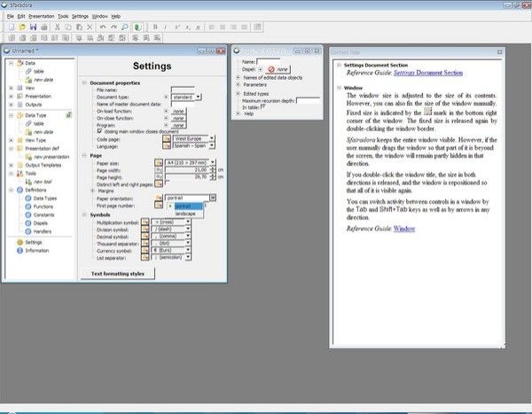
Task: Click the Find magnifier toolbar icon
Action: (x=125, y=27)
